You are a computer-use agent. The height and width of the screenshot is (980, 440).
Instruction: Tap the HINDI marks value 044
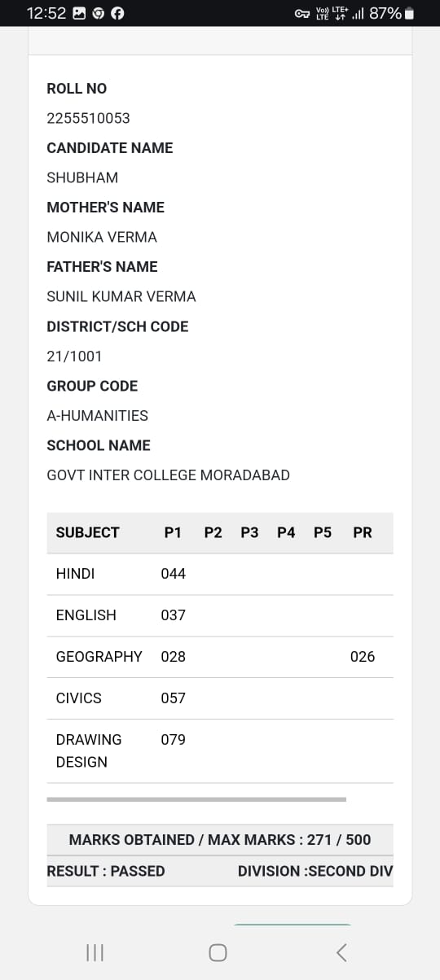point(174,574)
